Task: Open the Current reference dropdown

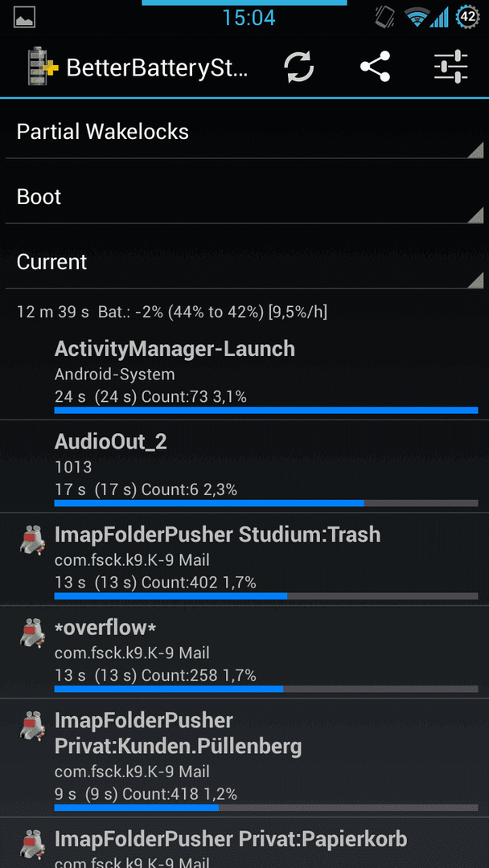Action: (244, 262)
